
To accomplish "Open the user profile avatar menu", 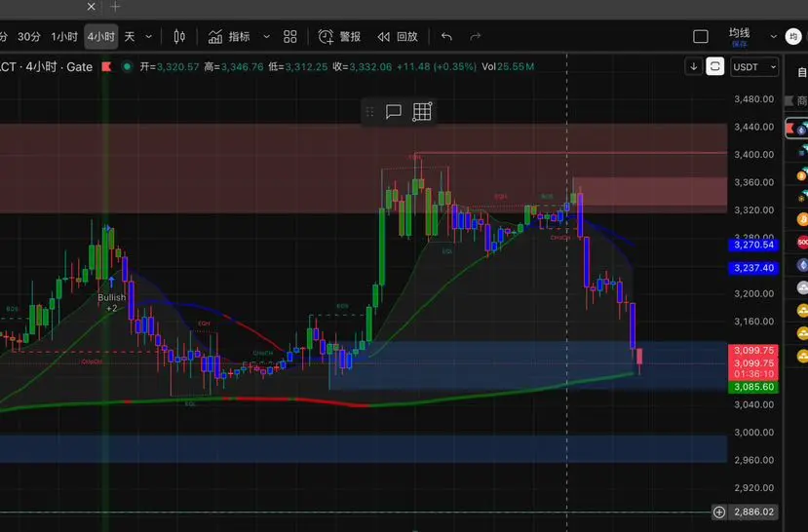I will coord(793,37).
